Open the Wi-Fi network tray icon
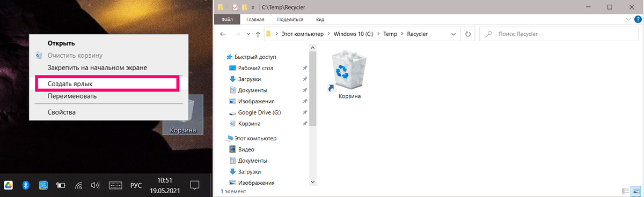Viewport: 644px width, 197px height. (x=78, y=186)
